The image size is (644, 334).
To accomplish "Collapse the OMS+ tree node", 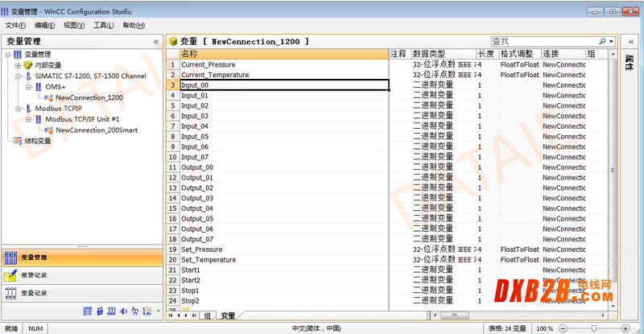I will [x=28, y=87].
